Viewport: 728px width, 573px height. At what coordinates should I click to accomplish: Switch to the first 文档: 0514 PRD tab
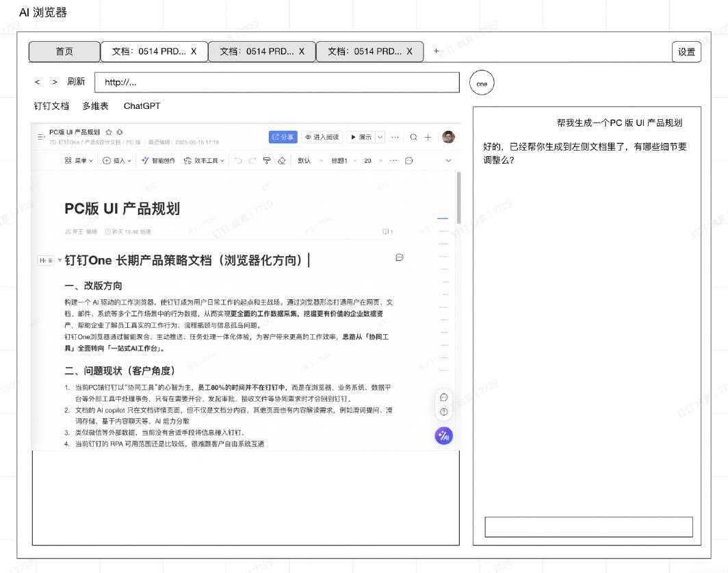point(149,51)
